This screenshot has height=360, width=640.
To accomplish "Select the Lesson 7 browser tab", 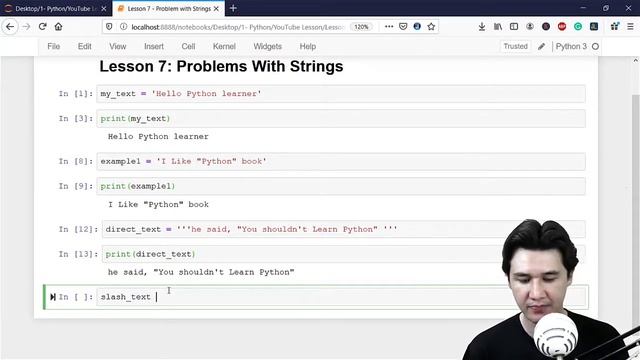I will click(169, 9).
